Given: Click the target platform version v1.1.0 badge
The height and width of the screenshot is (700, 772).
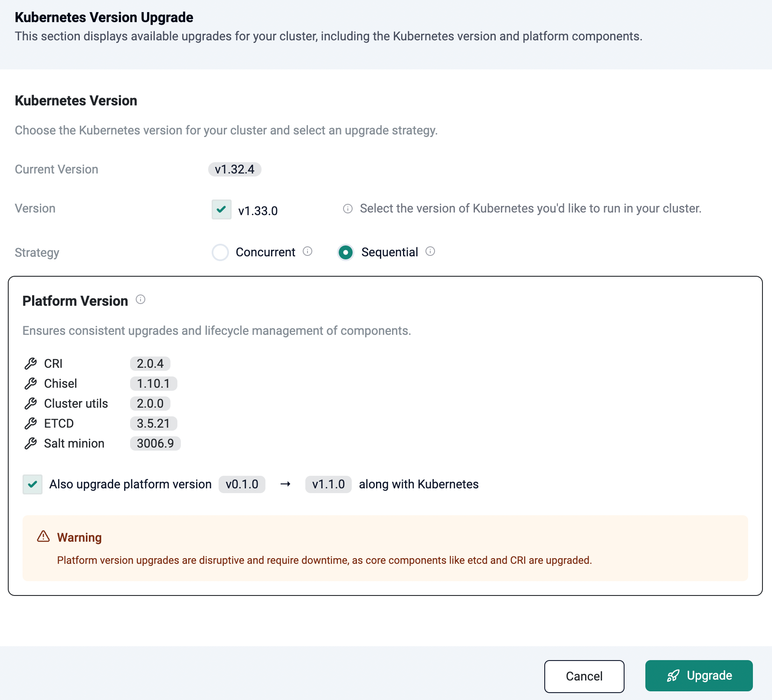Looking at the screenshot, I should tap(328, 484).
